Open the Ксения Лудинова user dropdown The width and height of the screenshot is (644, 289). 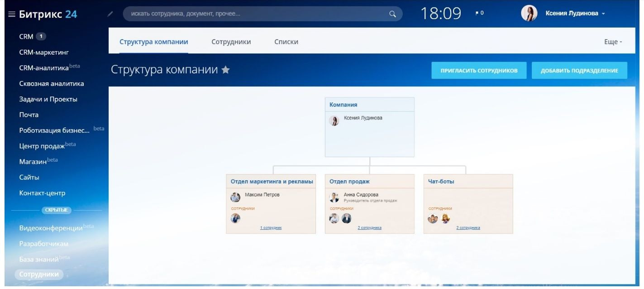tap(575, 14)
